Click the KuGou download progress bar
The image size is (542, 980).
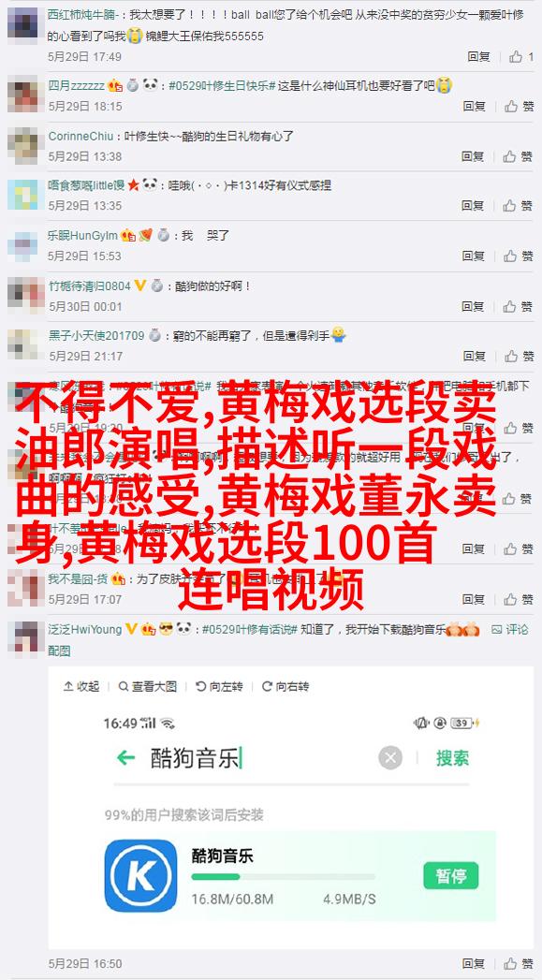284,877
